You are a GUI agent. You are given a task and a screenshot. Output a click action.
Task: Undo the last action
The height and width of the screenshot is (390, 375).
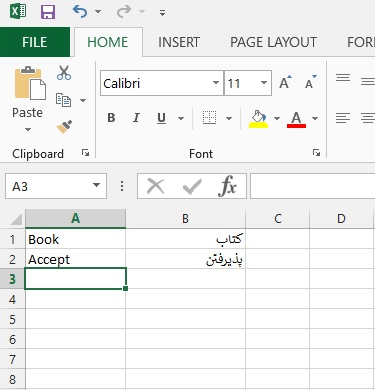point(80,12)
